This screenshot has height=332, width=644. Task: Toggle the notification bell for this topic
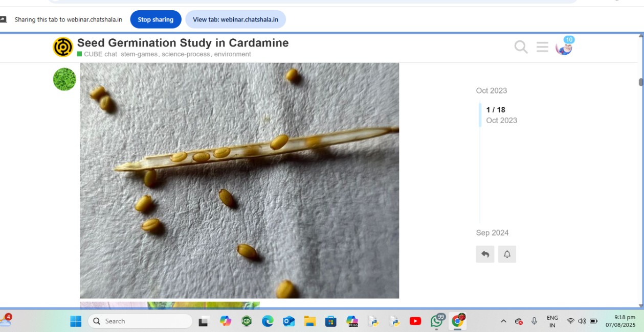coord(507,254)
